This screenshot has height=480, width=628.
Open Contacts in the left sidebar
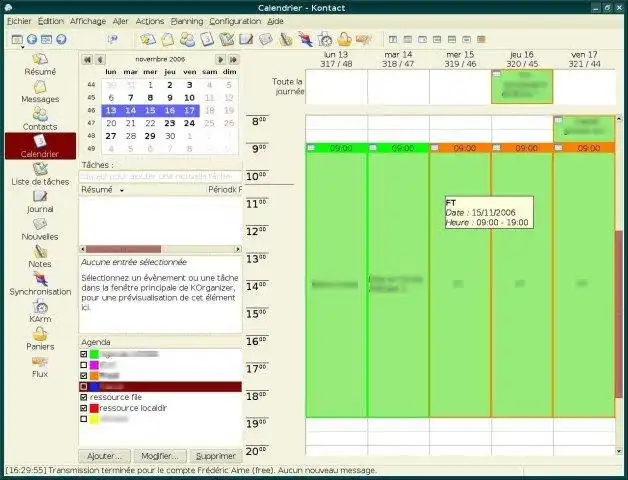point(40,119)
